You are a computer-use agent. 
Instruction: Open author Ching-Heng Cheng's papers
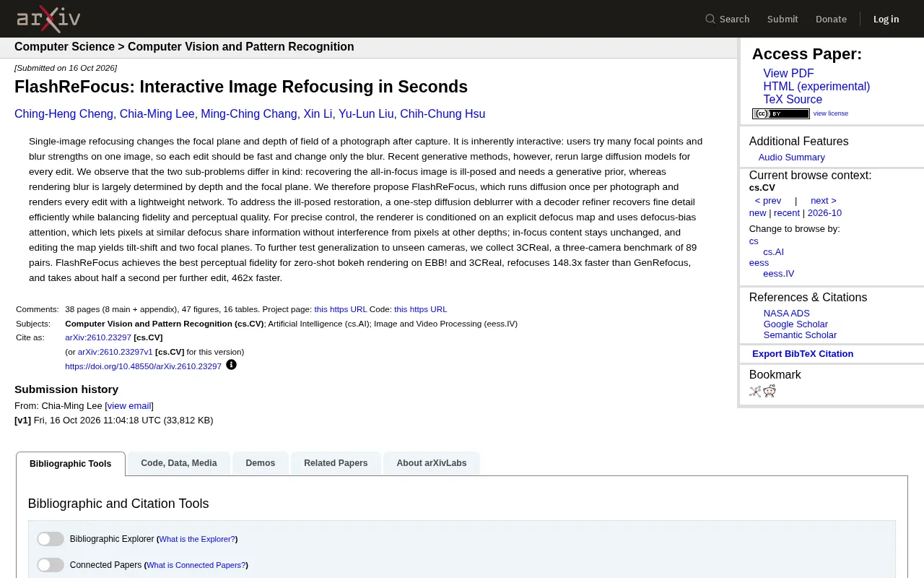pyautogui.click(x=64, y=114)
